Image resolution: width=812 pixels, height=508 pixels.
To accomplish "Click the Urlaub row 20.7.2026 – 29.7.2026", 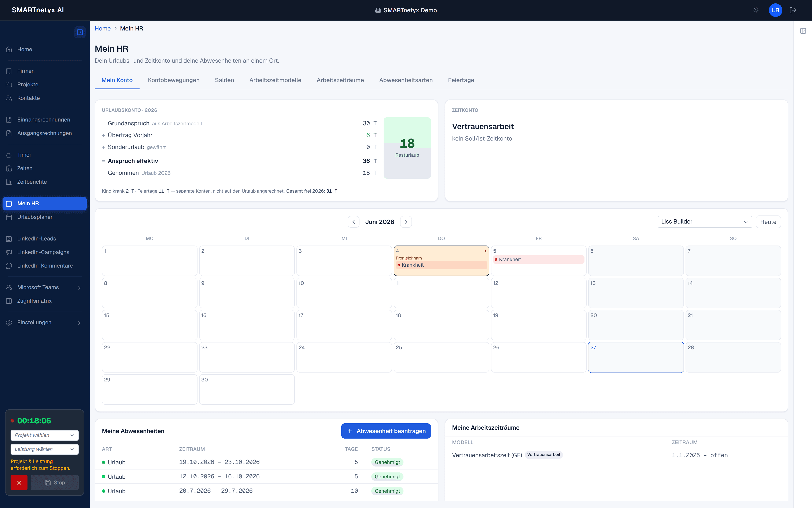I will click(x=266, y=491).
